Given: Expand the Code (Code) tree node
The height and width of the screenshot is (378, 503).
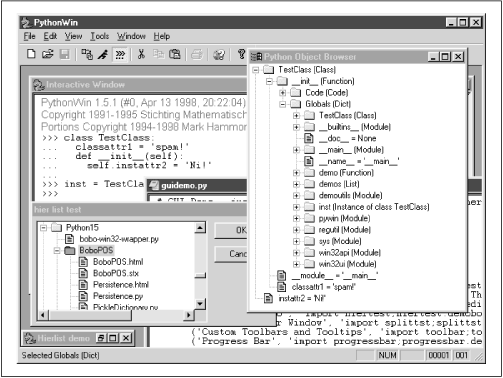Looking at the screenshot, I should coord(283,93).
